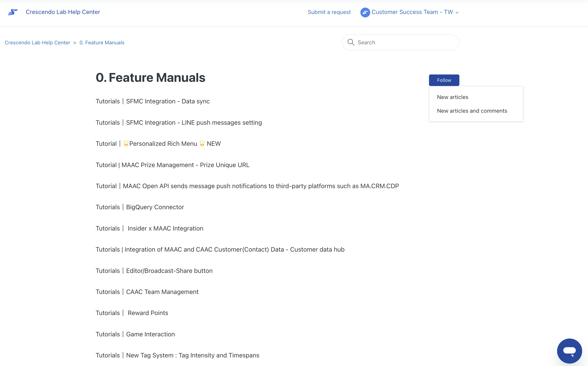Screen dimensions: 588x366
Task: Open MAAC Prize Management Unique URL tutorial
Action: pyautogui.click(x=172, y=165)
